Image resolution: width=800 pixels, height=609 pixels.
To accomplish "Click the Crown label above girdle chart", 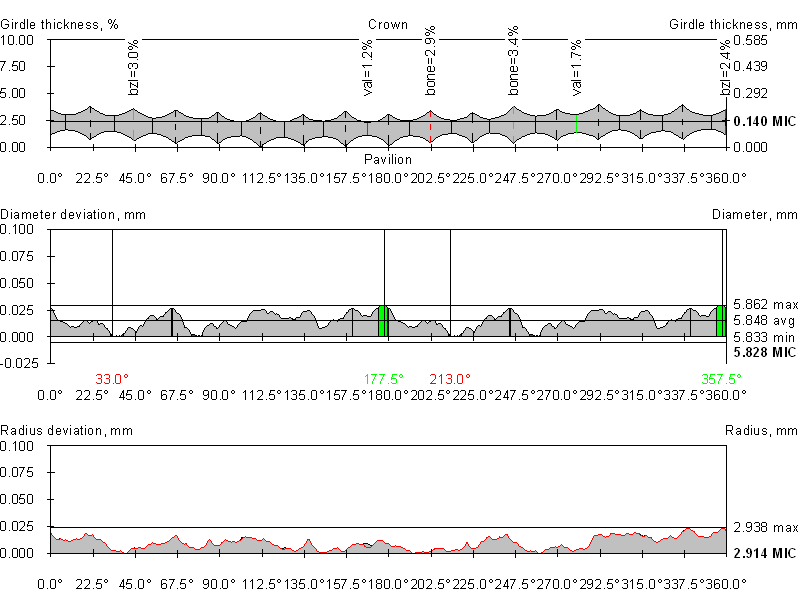I will coord(387,25).
